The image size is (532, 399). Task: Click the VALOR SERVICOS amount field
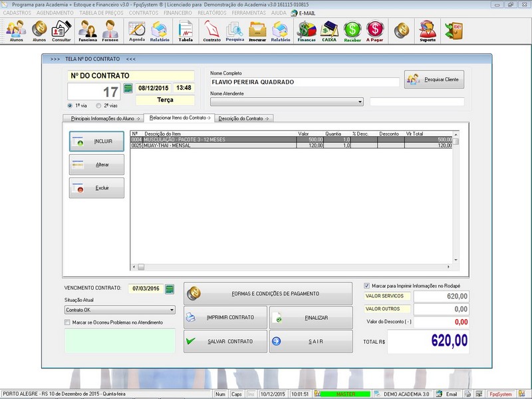(x=441, y=296)
